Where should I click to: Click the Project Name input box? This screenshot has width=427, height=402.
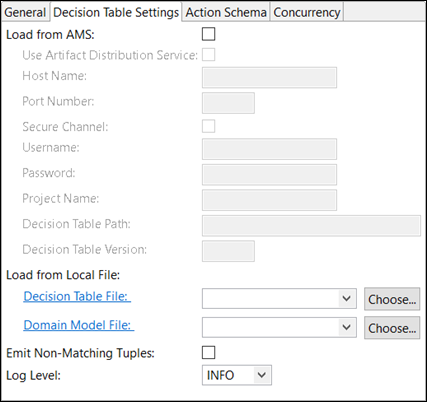(x=269, y=200)
